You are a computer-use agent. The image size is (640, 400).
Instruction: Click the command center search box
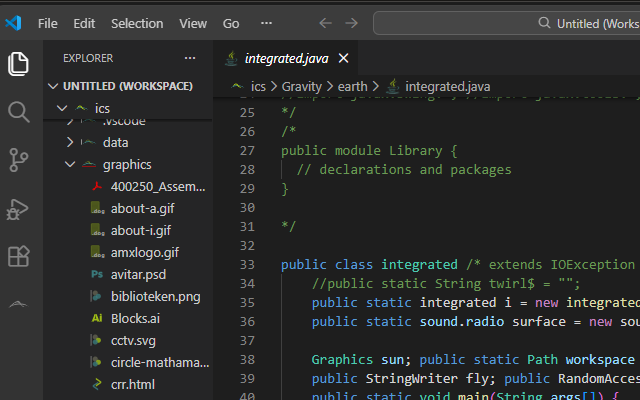[506, 23]
